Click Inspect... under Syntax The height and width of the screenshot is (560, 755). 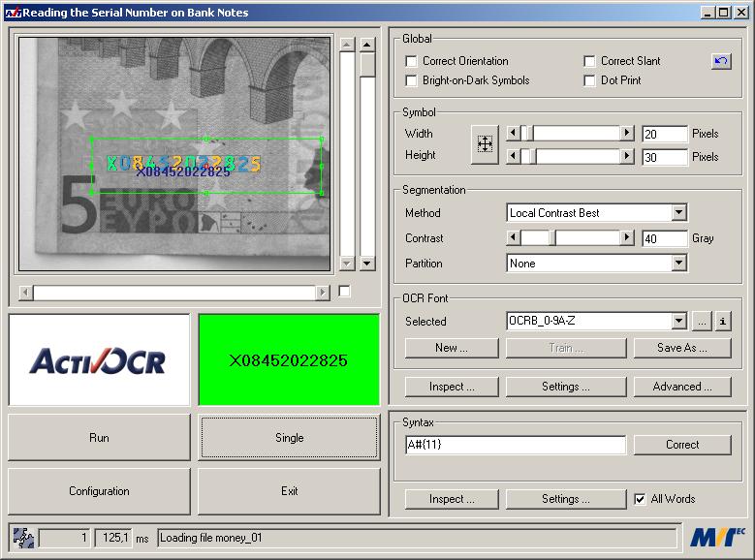coord(452,499)
